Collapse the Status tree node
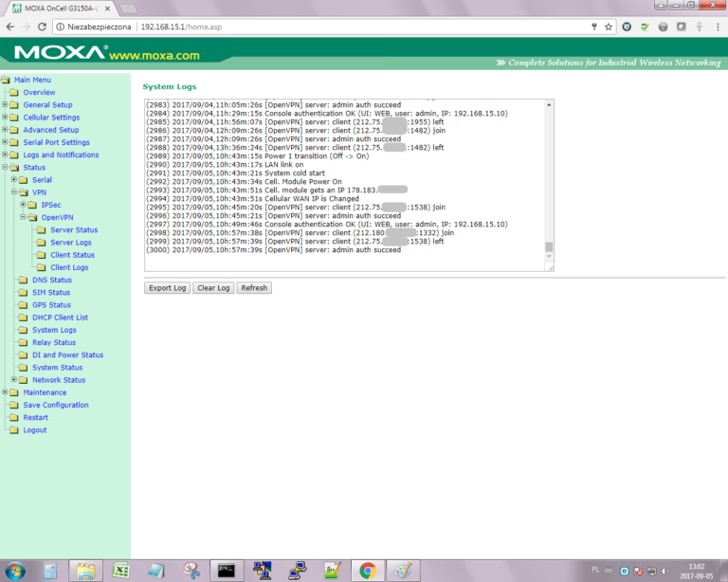This screenshot has width=728, height=582. point(5,167)
